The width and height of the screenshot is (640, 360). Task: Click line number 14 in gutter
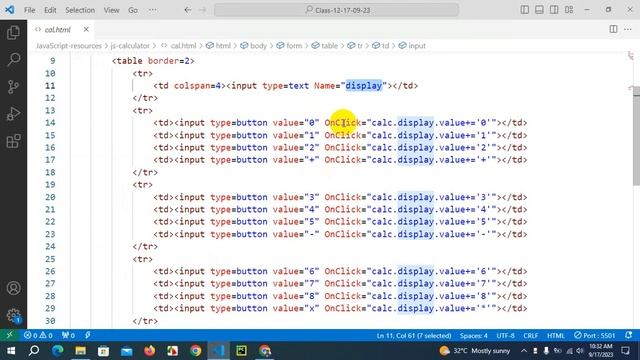(50, 123)
